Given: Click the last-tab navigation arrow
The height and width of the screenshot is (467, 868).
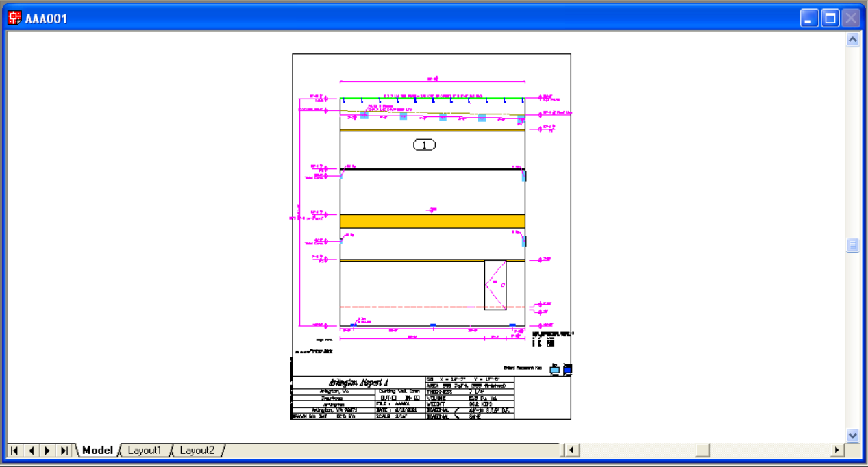Looking at the screenshot, I should (x=63, y=451).
